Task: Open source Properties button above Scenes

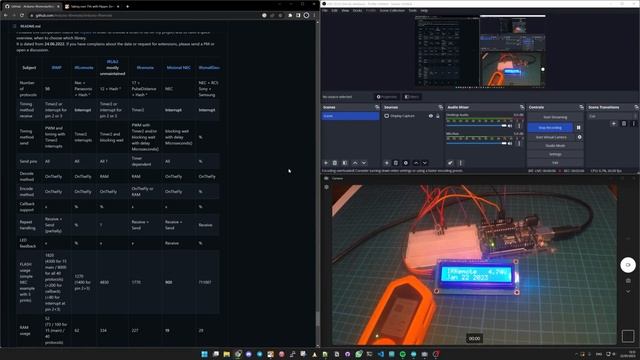Action: click(387, 97)
